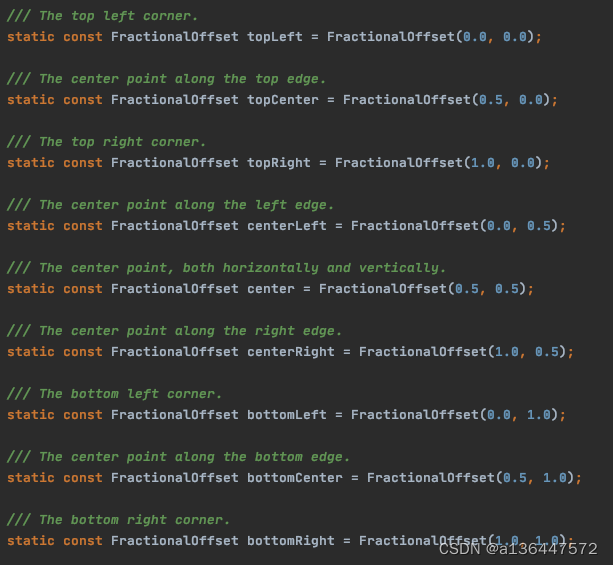Click FractionalOffset constructor call on center line

click(x=383, y=289)
